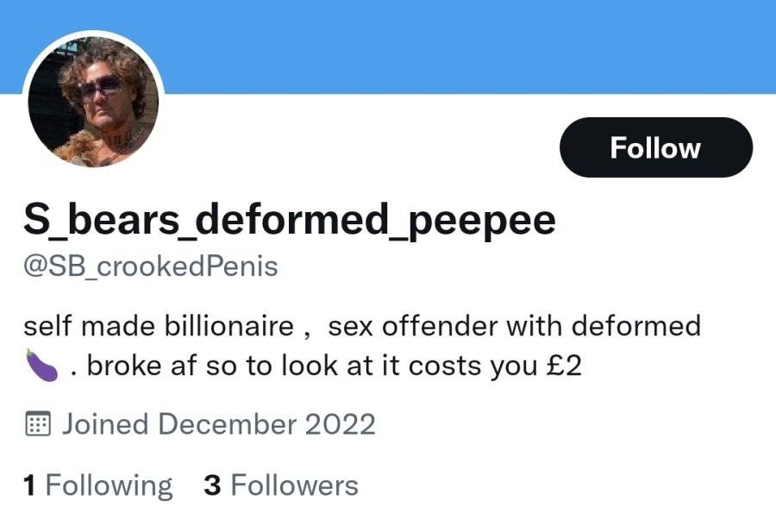This screenshot has width=776, height=532.
Task: Click the sunglasses on the avatar face
Action: [101, 87]
